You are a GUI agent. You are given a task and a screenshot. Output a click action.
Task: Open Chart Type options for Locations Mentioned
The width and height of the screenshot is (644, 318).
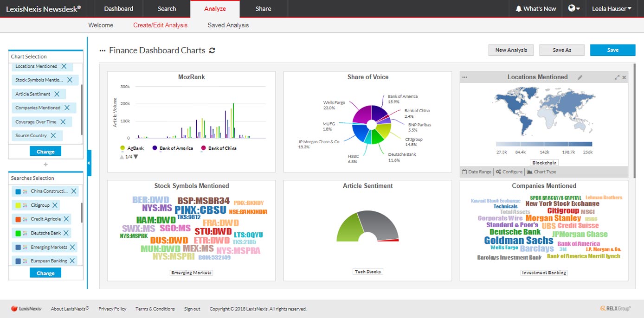(541, 172)
